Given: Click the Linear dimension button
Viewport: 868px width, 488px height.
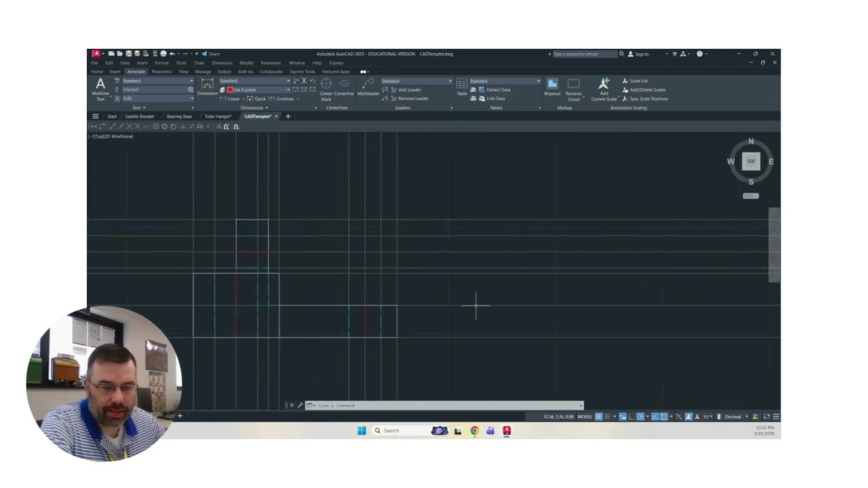Looking at the screenshot, I should 229,98.
